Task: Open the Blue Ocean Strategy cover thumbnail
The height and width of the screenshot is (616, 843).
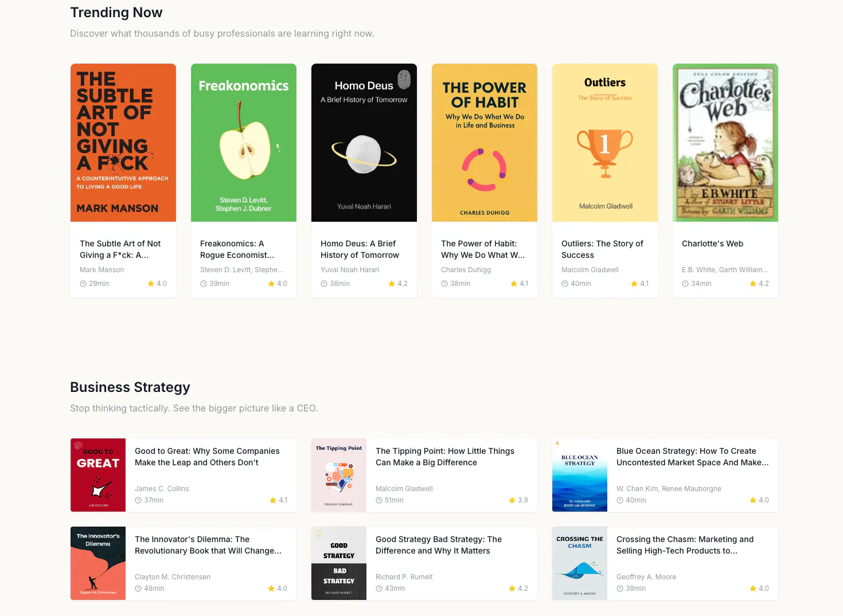Action: click(580, 475)
